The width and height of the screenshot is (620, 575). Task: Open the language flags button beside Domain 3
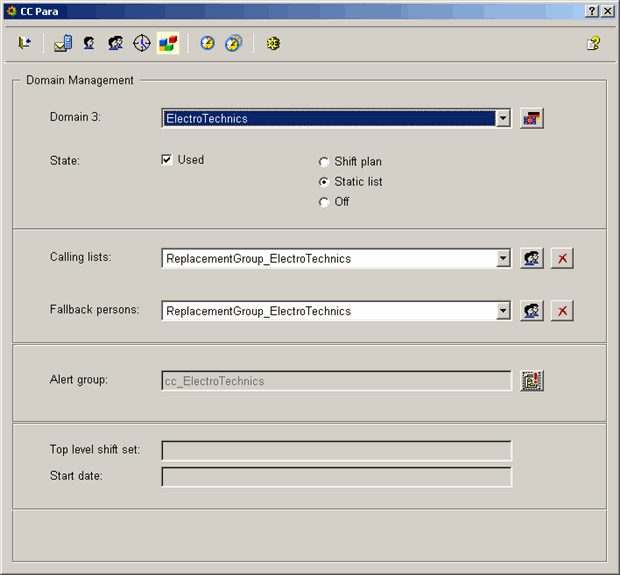(531, 118)
